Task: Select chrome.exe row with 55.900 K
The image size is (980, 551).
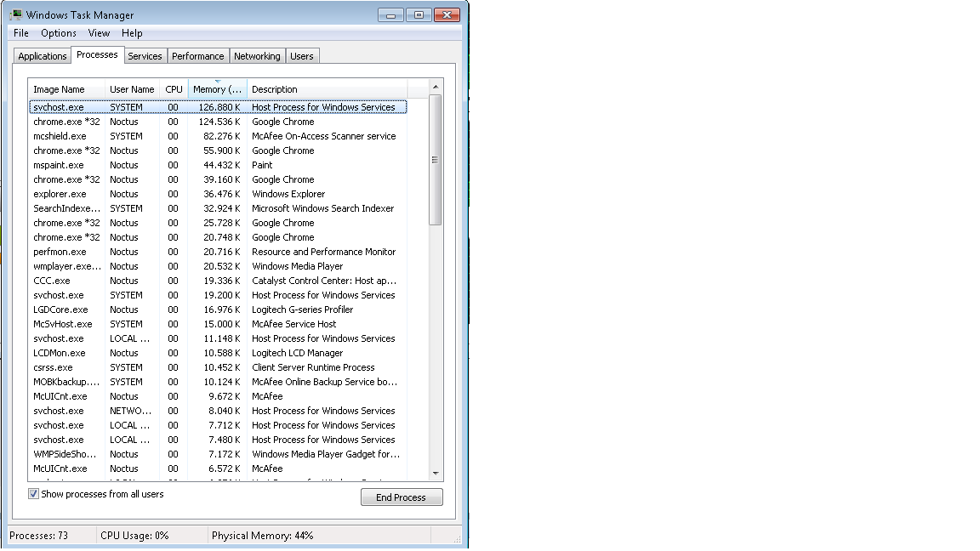Action: (x=218, y=151)
